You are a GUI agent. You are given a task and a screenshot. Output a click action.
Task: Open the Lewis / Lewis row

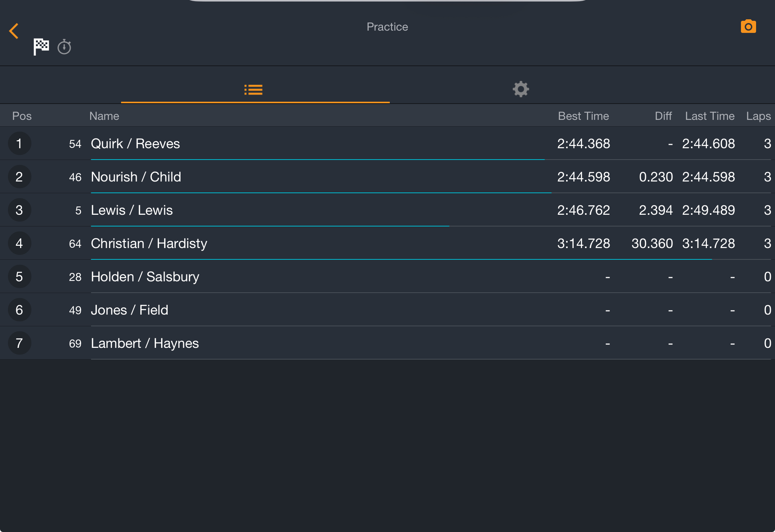[387, 210]
